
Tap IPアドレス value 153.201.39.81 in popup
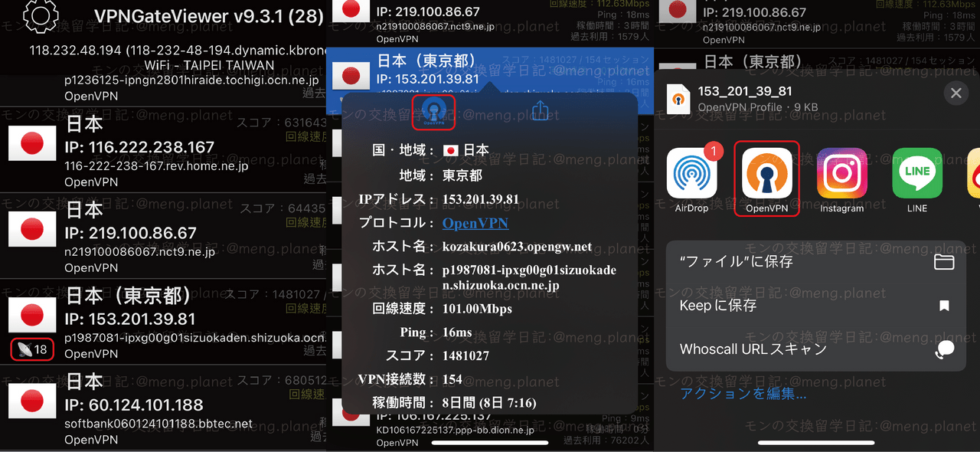481,199
